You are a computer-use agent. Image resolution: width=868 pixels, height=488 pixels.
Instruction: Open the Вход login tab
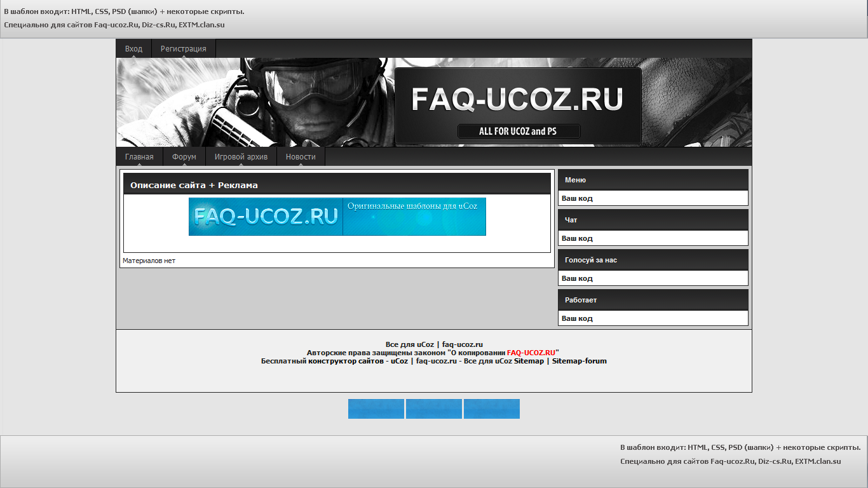click(133, 48)
